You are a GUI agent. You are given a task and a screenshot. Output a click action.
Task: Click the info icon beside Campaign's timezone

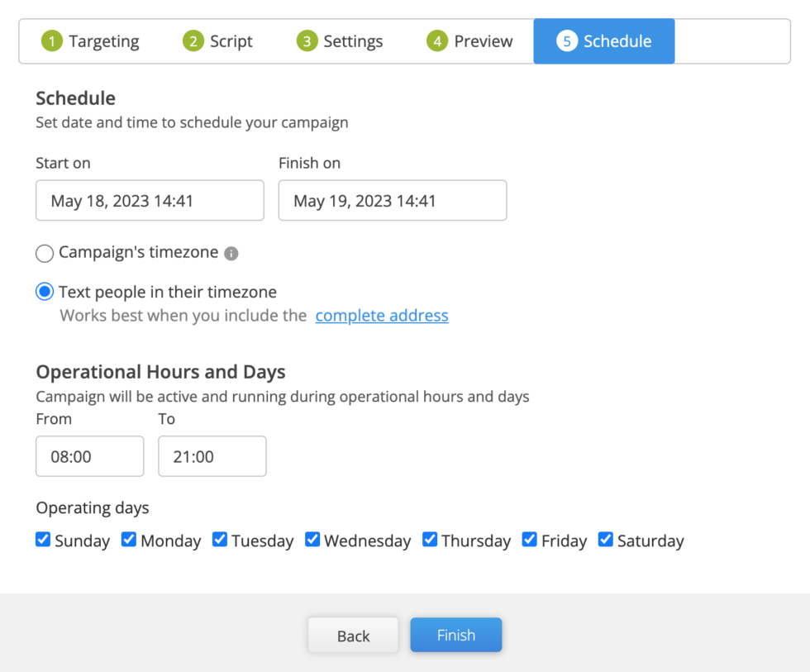(x=231, y=254)
